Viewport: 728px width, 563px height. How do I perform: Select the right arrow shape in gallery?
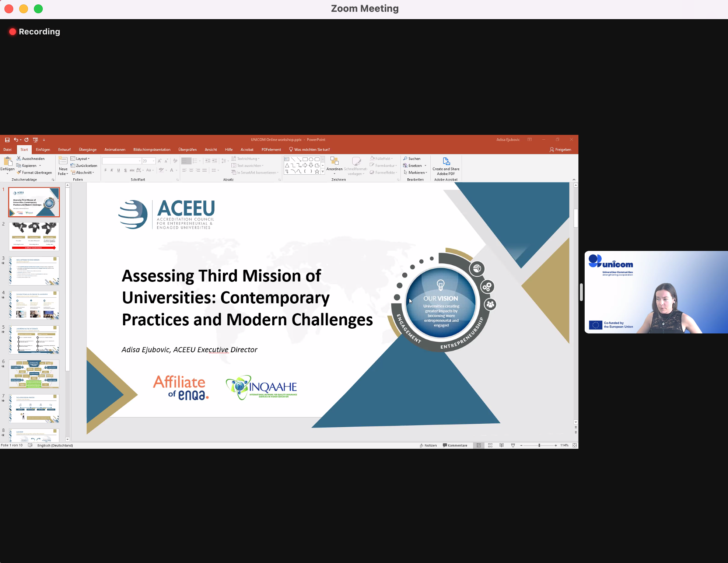pos(305,165)
